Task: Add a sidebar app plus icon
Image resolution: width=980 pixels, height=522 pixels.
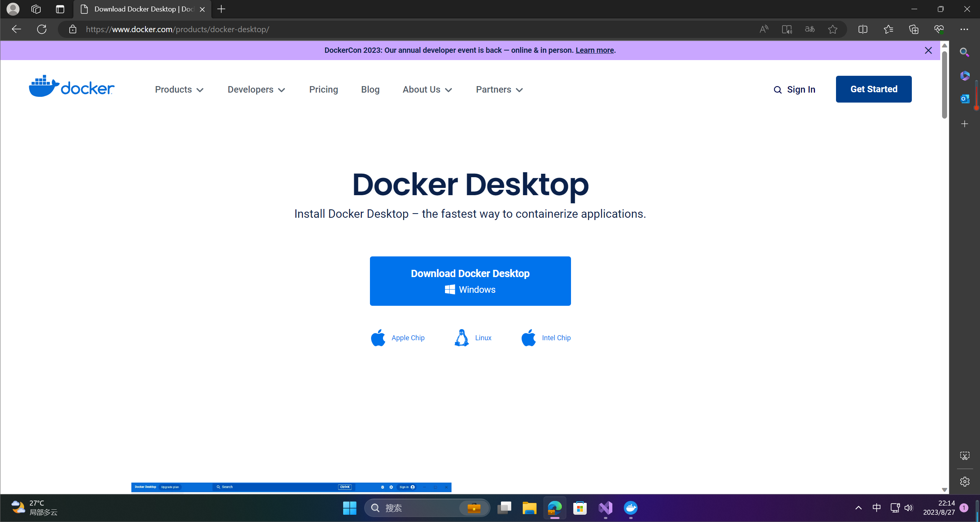Action: point(965,124)
